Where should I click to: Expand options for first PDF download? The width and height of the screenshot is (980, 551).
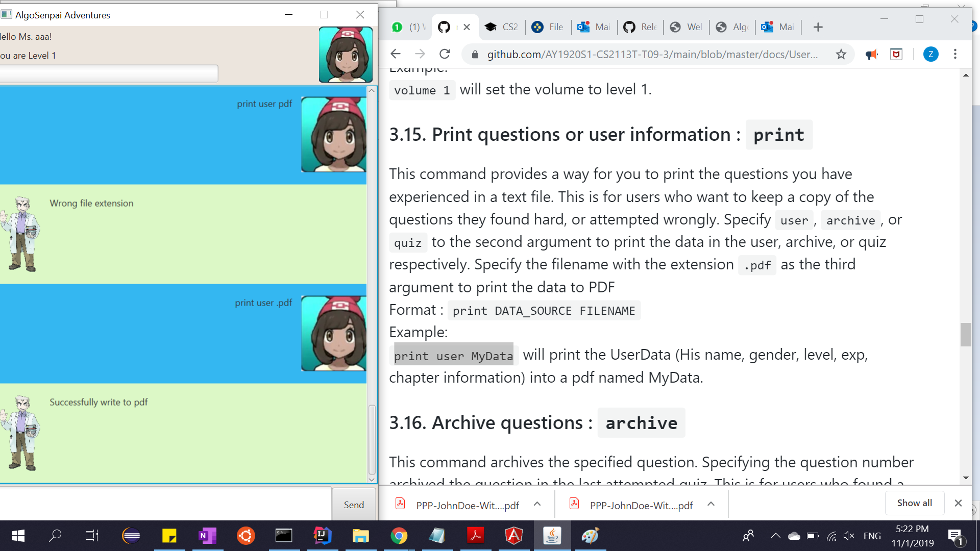coord(537,504)
